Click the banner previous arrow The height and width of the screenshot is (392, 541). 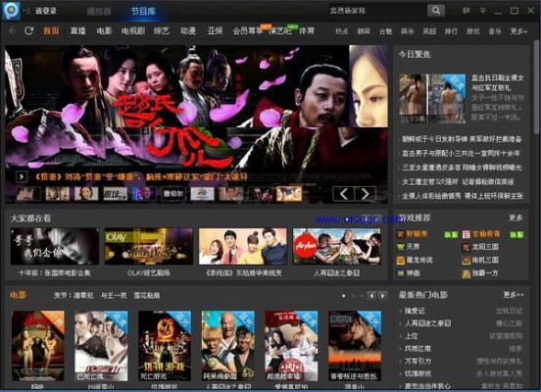click(x=343, y=194)
